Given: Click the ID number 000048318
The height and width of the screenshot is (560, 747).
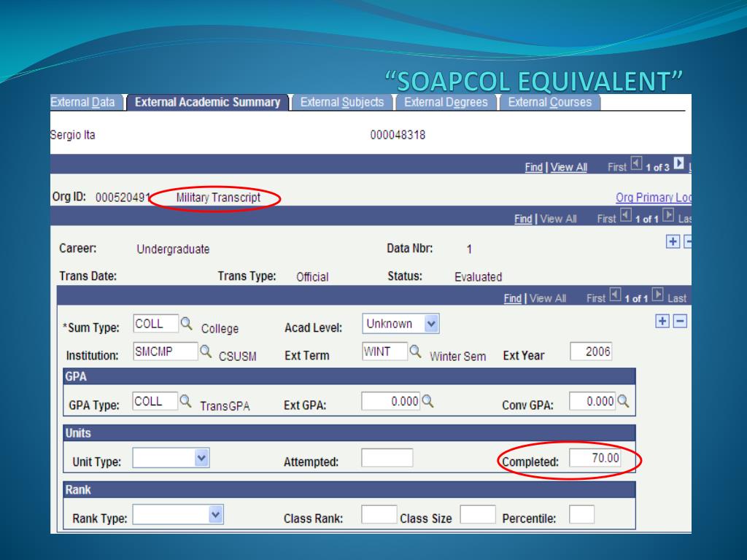Looking at the screenshot, I should [398, 135].
